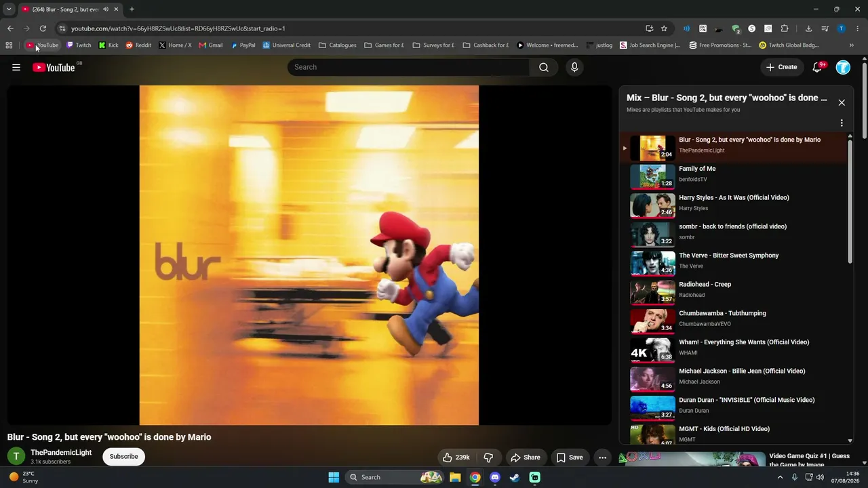Close the Mix playlist panel
Image resolution: width=868 pixels, height=488 pixels.
pos(842,102)
